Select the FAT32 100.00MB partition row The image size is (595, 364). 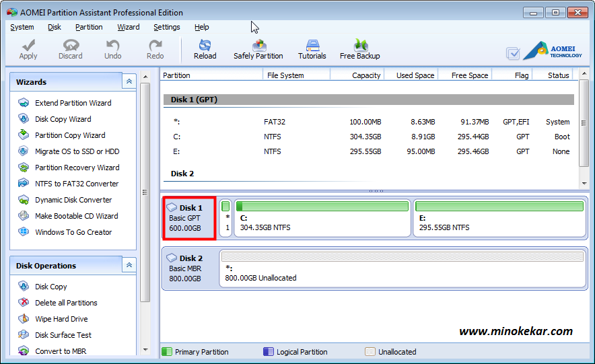[368, 122]
